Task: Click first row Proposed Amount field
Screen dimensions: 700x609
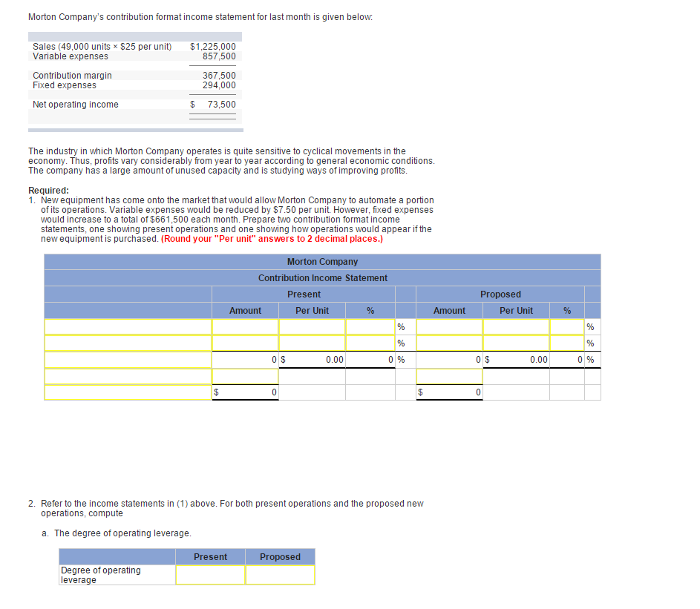Action: (x=449, y=327)
